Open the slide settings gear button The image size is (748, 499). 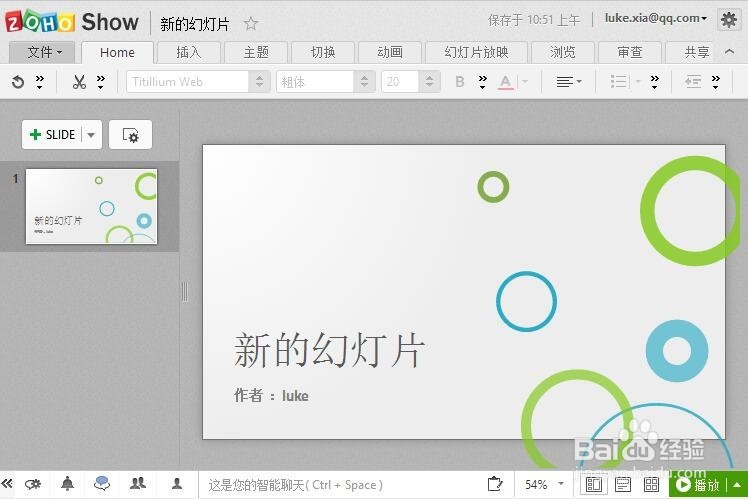[130, 135]
